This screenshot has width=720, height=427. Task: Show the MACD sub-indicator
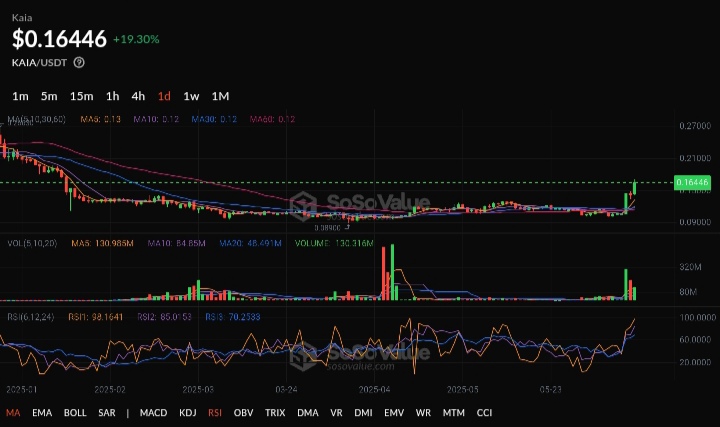tap(153, 412)
